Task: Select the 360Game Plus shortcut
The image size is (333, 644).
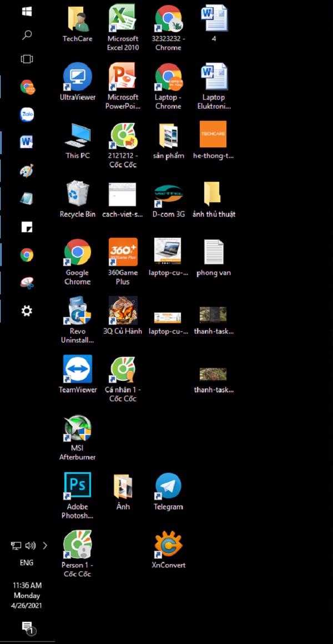Action: click(x=123, y=262)
